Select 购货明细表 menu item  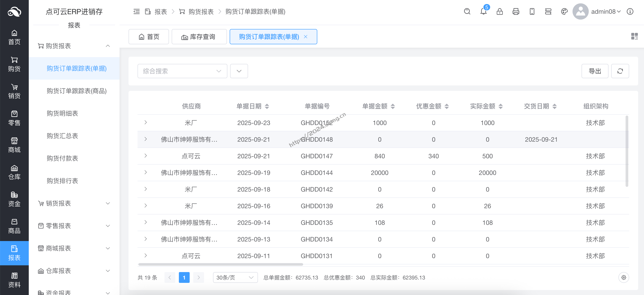pyautogui.click(x=74, y=113)
